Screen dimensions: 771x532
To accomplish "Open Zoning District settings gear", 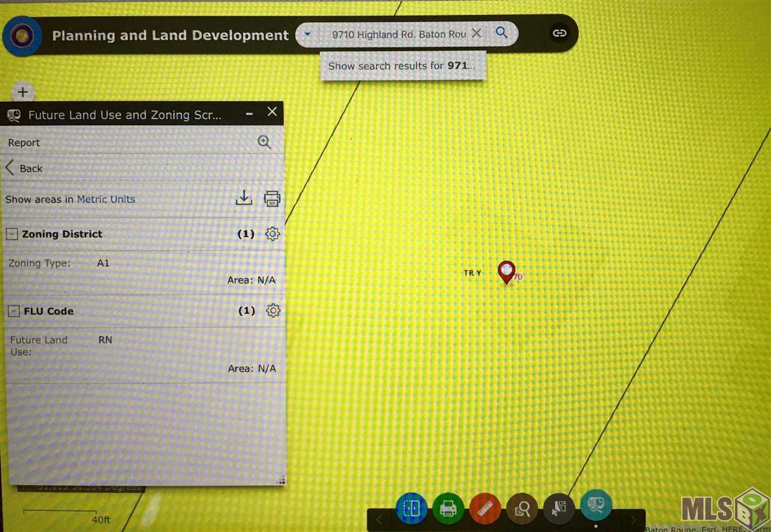I will pos(272,234).
